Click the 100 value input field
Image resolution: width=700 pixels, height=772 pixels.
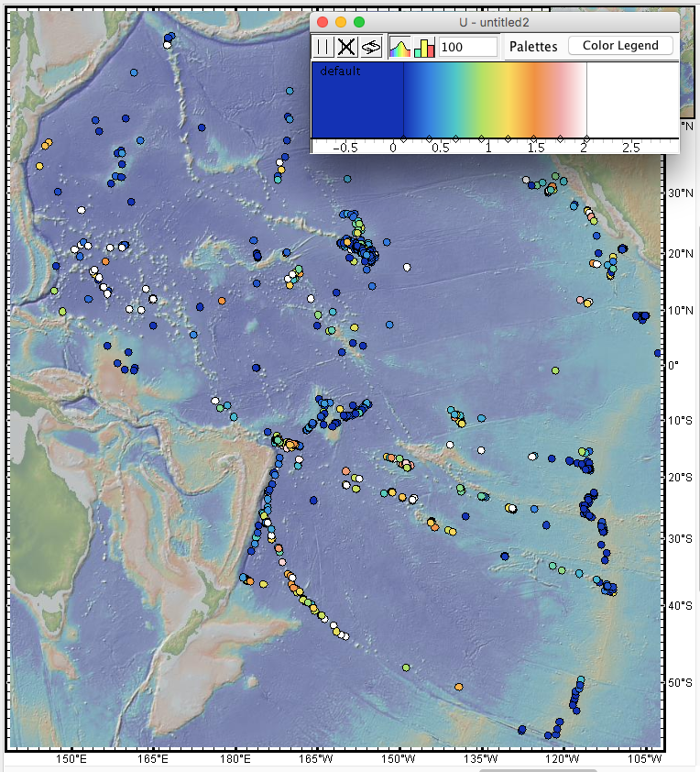tap(468, 48)
